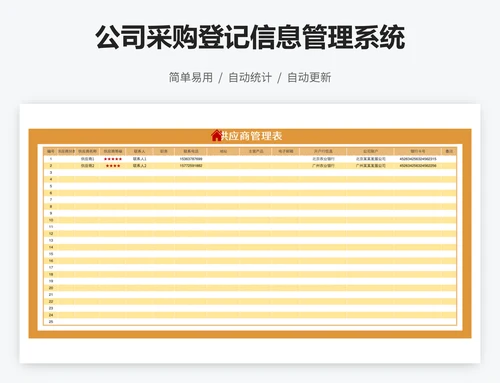The width and height of the screenshot is (500, 383).
Task: Click row number 25 in the table
Action: 51,322
